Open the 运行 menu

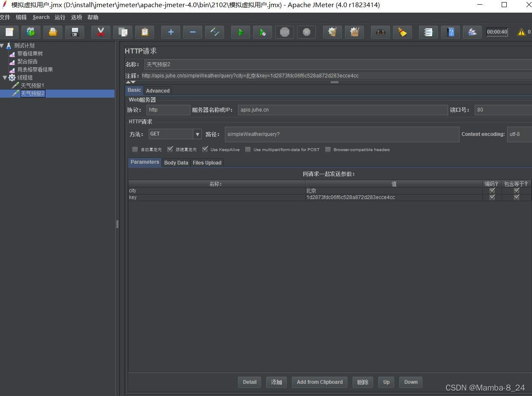[x=60, y=17]
